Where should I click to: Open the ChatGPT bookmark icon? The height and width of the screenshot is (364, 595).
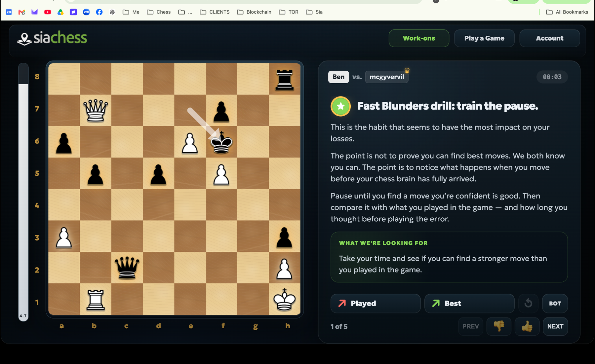[x=112, y=12]
